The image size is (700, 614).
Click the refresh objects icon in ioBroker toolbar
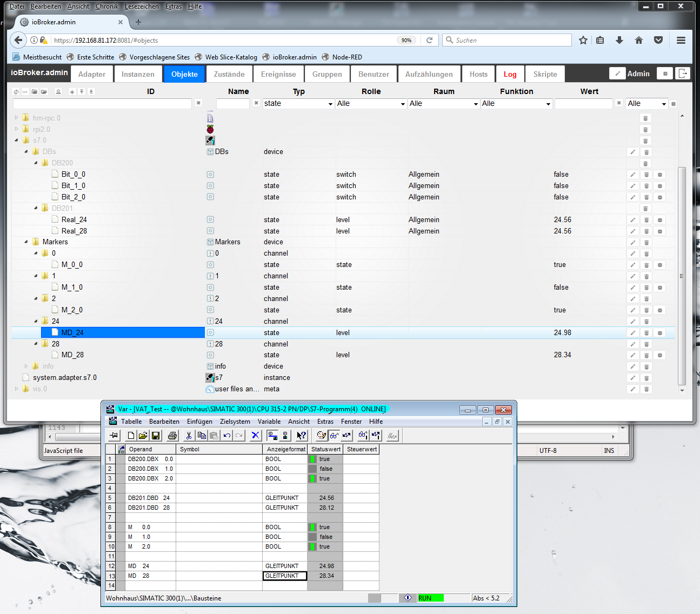point(16,92)
